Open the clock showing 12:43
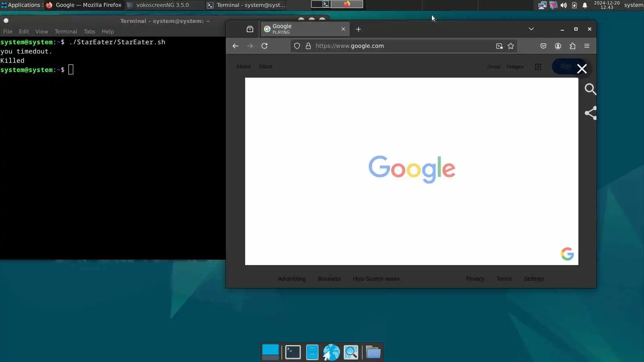 (x=607, y=5)
